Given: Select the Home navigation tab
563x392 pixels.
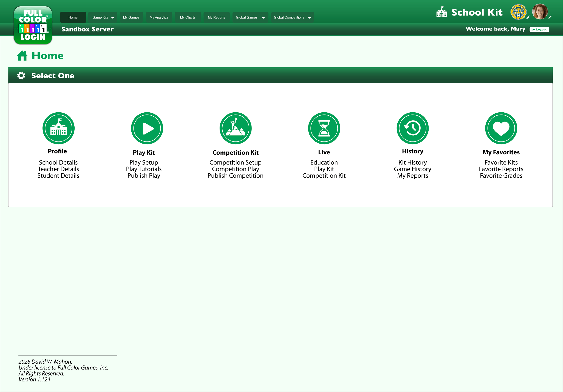Looking at the screenshot, I should 73,17.
